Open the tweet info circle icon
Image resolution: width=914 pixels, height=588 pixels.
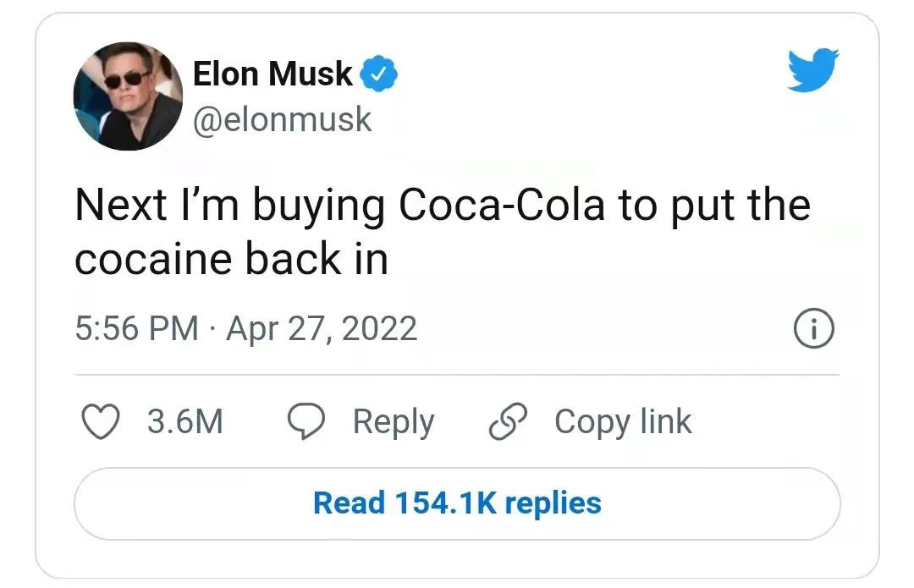pos(814,328)
